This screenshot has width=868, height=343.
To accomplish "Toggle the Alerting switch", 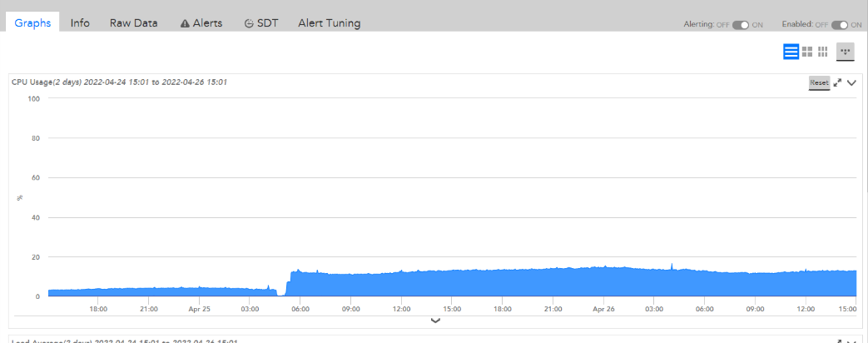I will (741, 25).
